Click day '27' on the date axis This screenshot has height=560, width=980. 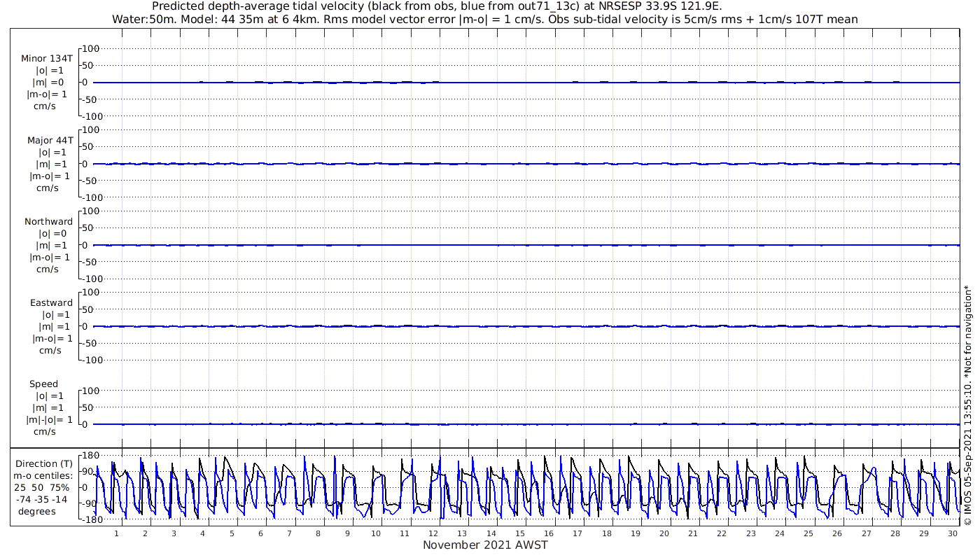(x=866, y=533)
